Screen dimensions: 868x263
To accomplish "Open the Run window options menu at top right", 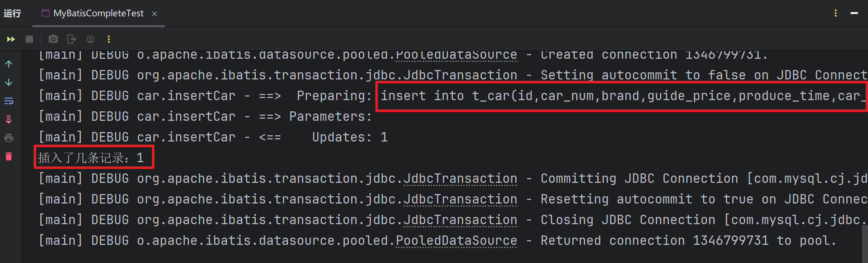I will 836,13.
